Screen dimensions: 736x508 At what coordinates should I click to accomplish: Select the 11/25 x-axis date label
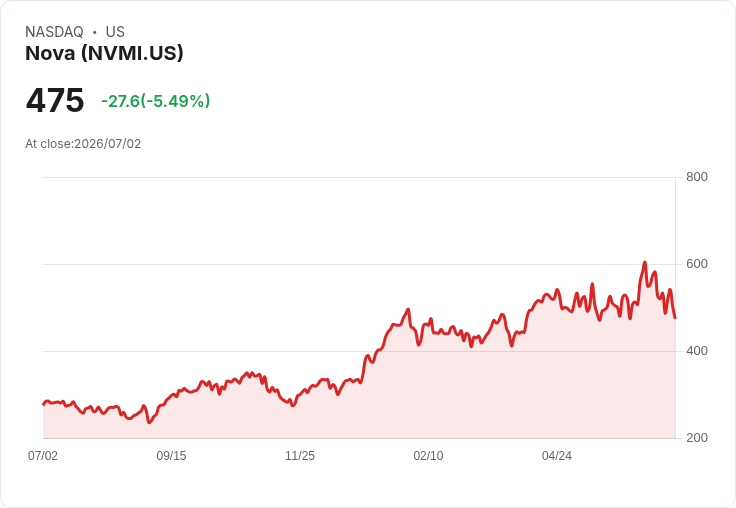300,455
